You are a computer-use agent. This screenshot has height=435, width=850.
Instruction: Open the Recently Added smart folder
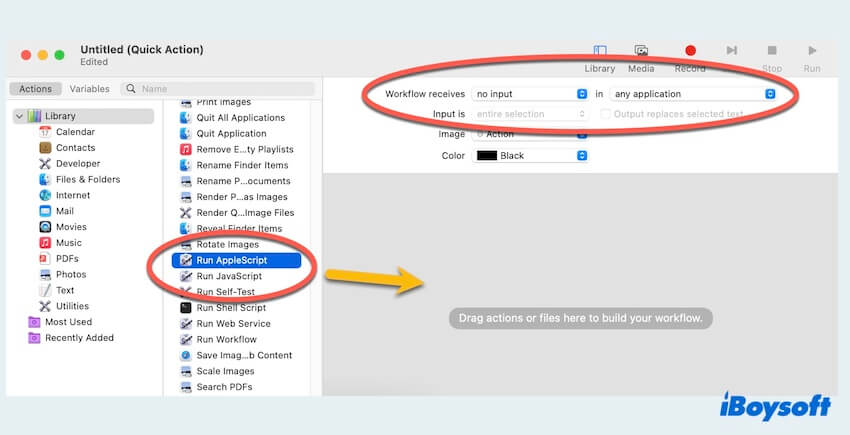point(70,338)
